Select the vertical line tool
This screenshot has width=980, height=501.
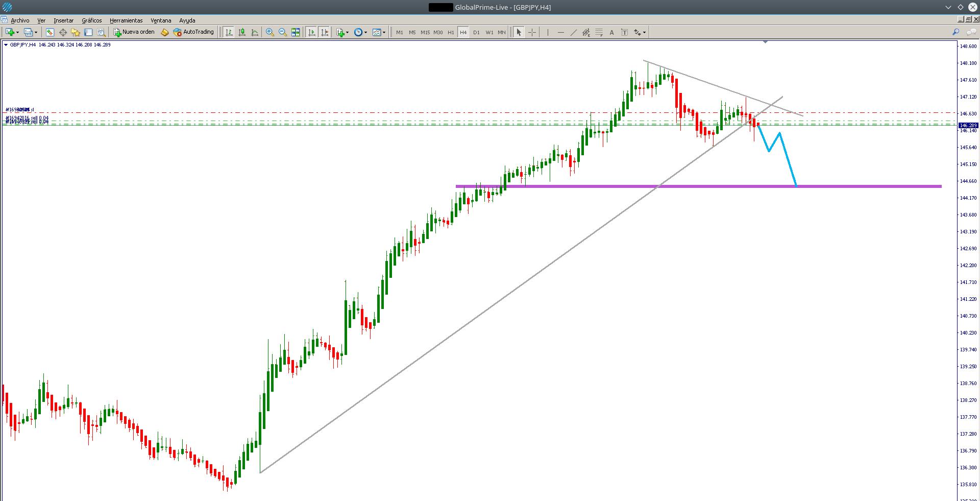tap(548, 32)
